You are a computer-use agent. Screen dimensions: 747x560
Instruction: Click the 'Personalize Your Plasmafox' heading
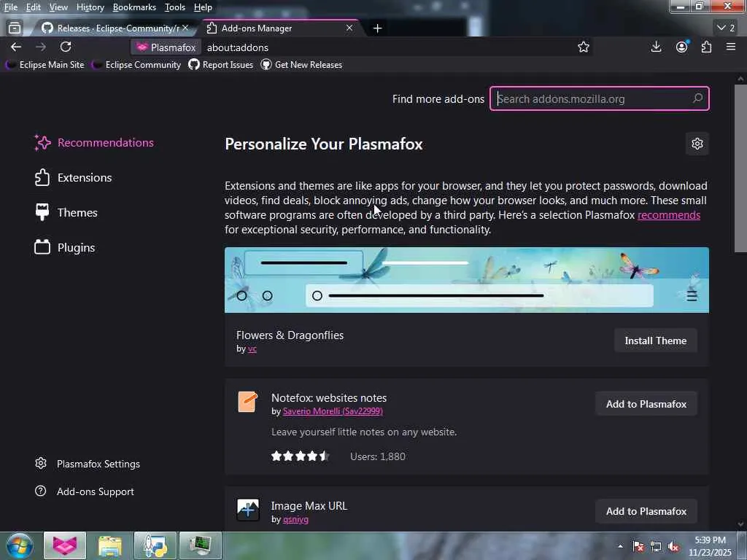323,144
